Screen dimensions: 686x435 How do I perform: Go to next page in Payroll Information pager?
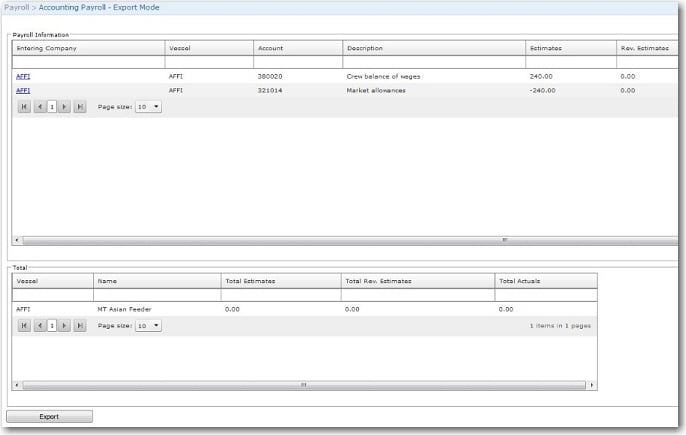[65, 106]
